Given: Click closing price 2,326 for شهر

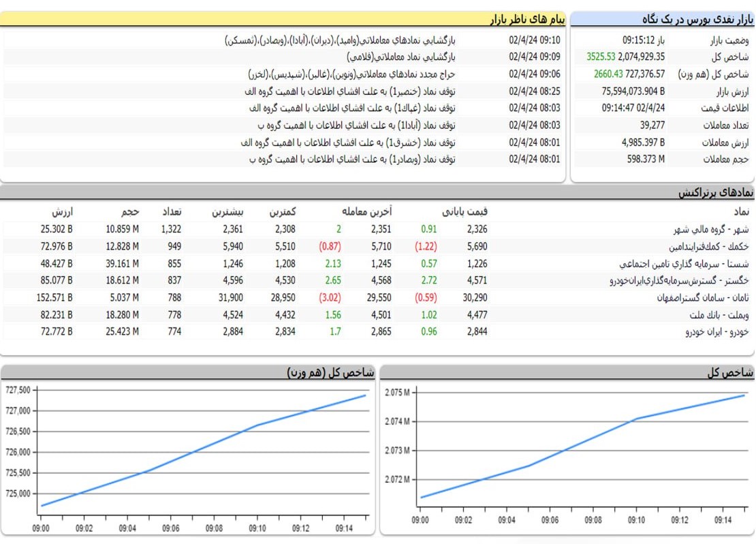Looking at the screenshot, I should pos(477,229).
